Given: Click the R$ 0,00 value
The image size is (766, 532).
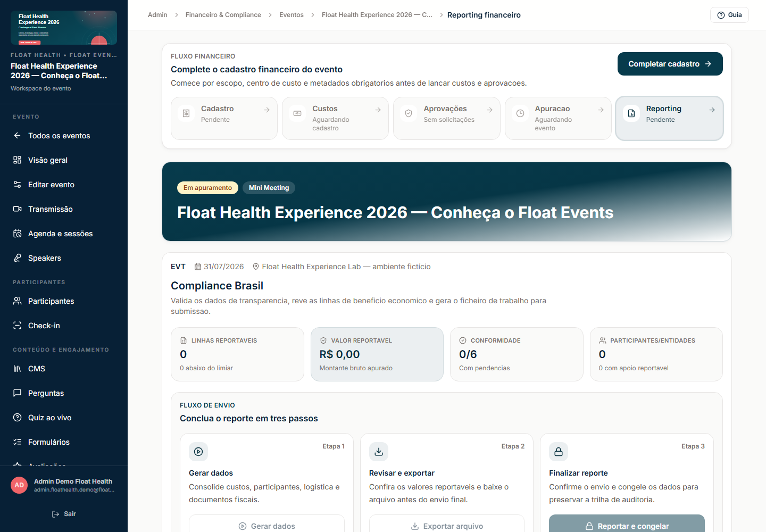Looking at the screenshot, I should click(339, 354).
